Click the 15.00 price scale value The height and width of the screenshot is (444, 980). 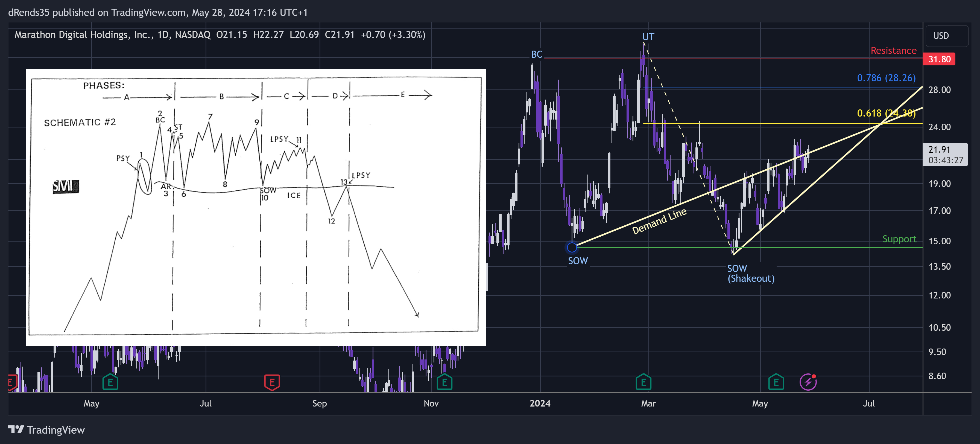[x=939, y=241]
